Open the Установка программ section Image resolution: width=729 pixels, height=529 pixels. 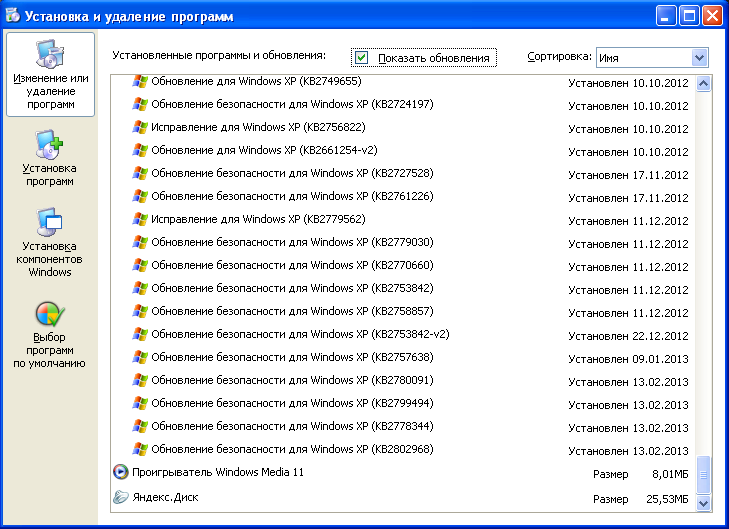(x=49, y=159)
